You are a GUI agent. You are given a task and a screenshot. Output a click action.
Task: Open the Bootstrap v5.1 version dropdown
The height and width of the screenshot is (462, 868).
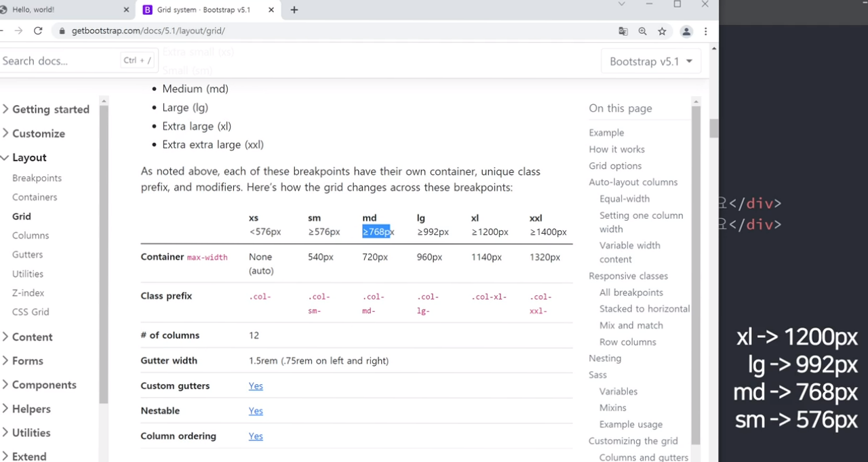coord(651,62)
